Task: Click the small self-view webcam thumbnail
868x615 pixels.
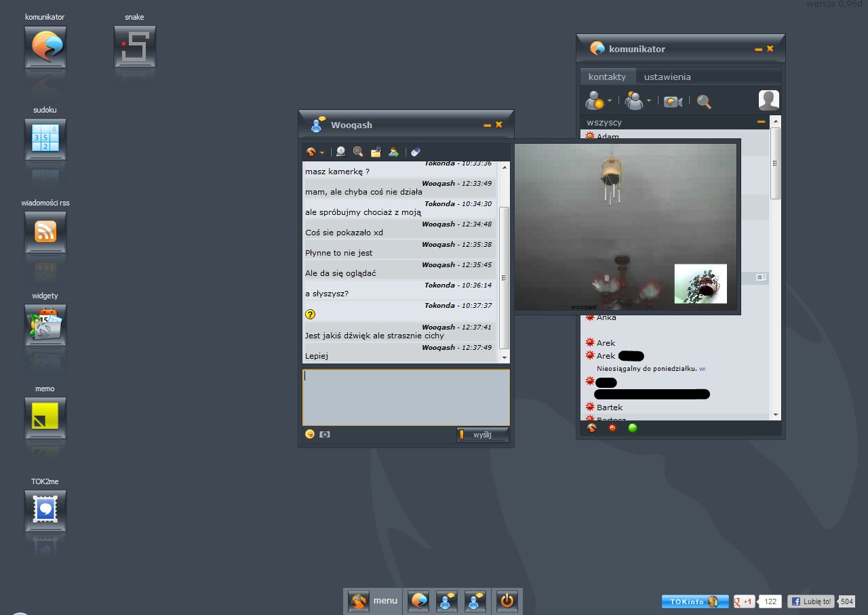Action: pos(701,283)
